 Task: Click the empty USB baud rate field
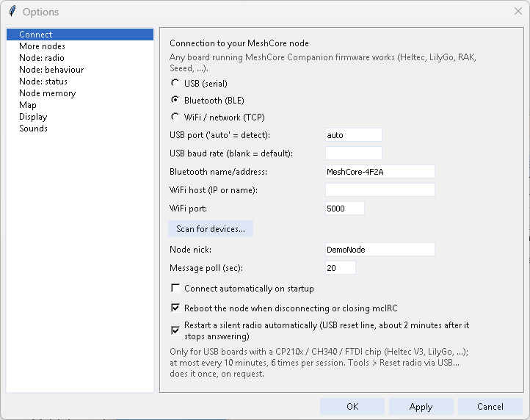(x=354, y=153)
